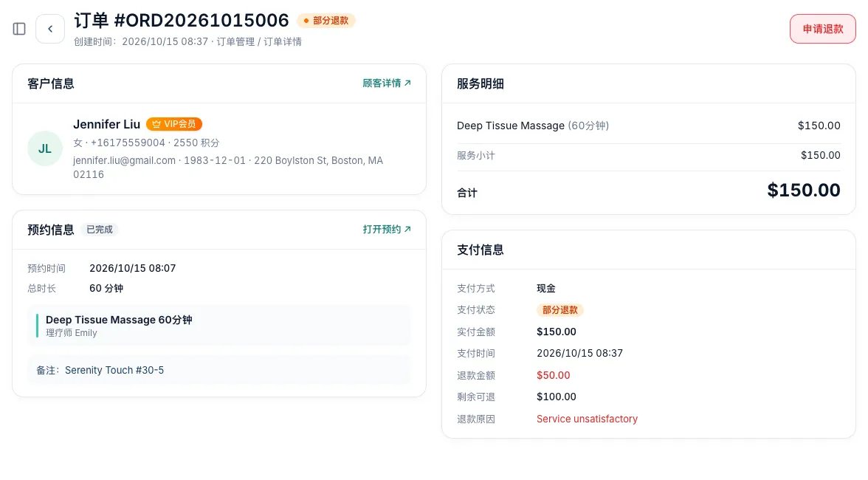Click the 预约信息 section heading
Viewport: 868px width, 480px height.
(51, 230)
